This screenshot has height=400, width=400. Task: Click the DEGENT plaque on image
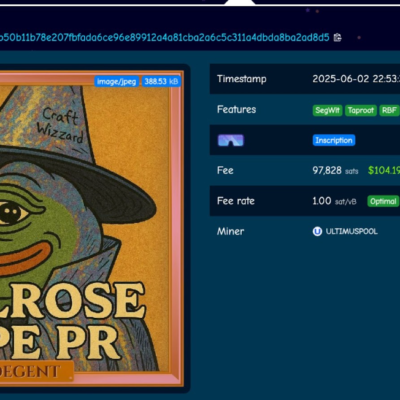(35, 371)
